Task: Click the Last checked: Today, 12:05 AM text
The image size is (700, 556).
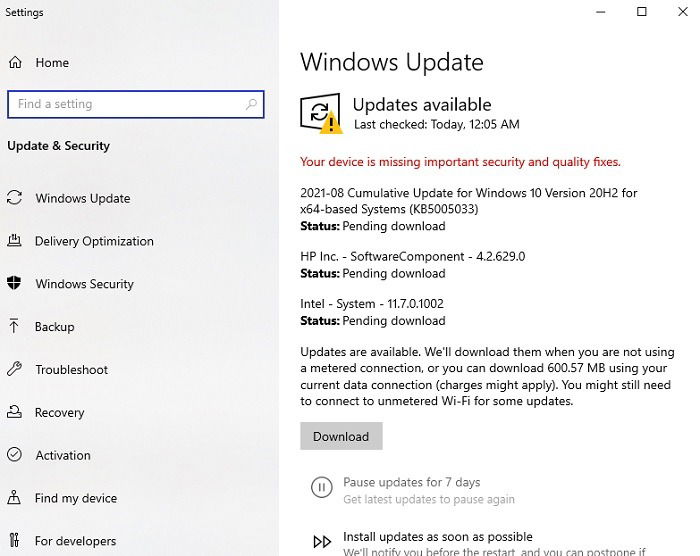Action: [x=437, y=125]
